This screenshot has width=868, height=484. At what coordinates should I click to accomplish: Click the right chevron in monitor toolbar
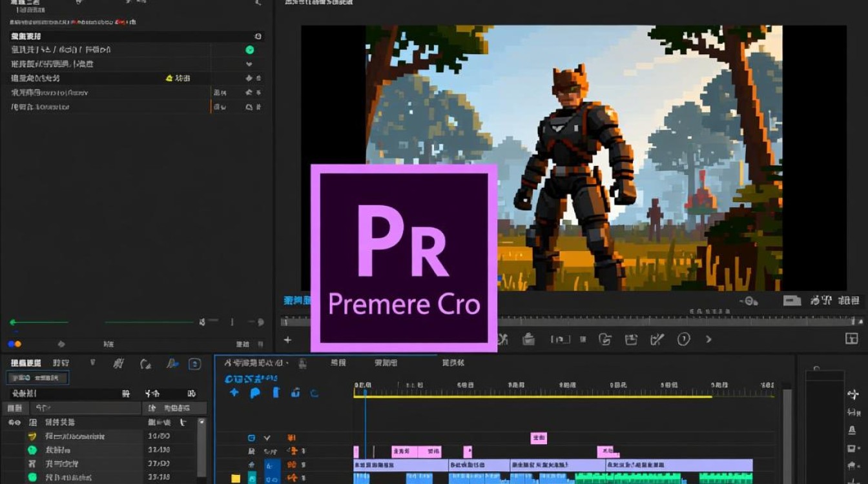(x=708, y=339)
